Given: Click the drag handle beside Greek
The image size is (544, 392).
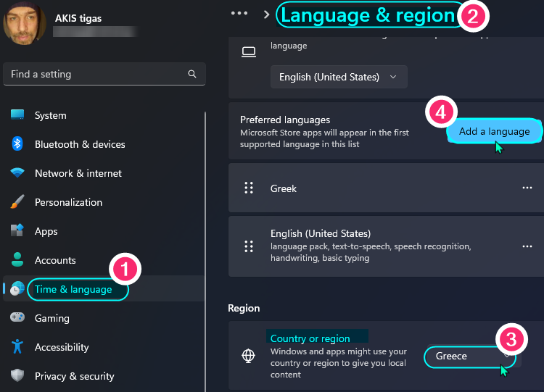Looking at the screenshot, I should pyautogui.click(x=249, y=188).
